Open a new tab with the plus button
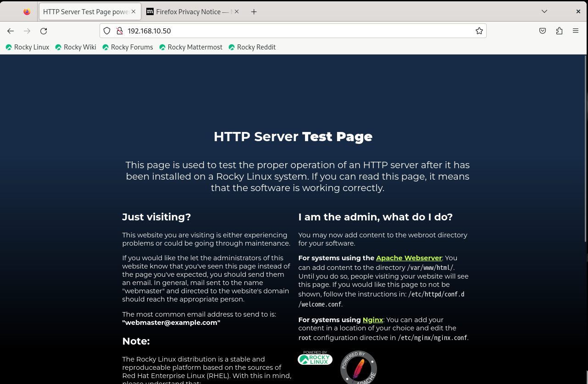588x384 pixels. (254, 12)
